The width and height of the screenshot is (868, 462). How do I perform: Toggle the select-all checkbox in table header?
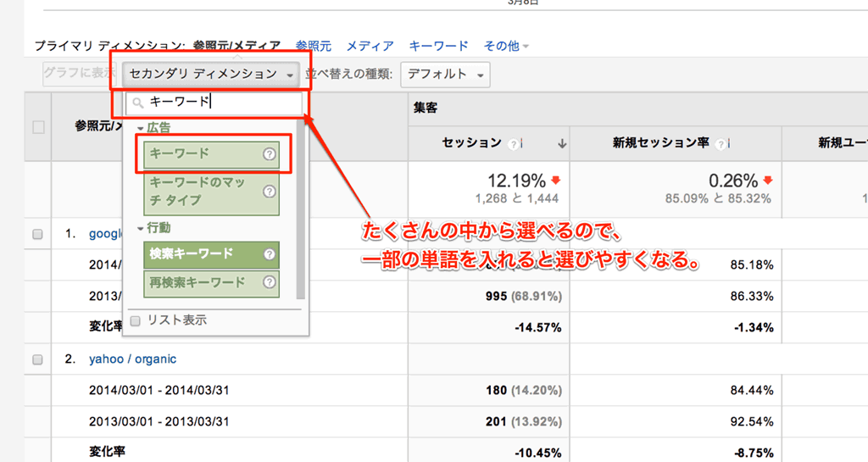[x=38, y=127]
